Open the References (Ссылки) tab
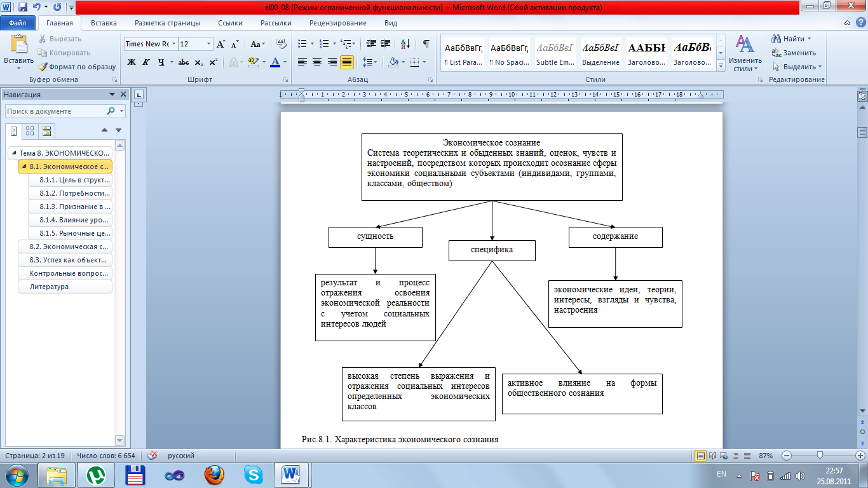Viewport: 868px width, 488px height. (x=230, y=23)
